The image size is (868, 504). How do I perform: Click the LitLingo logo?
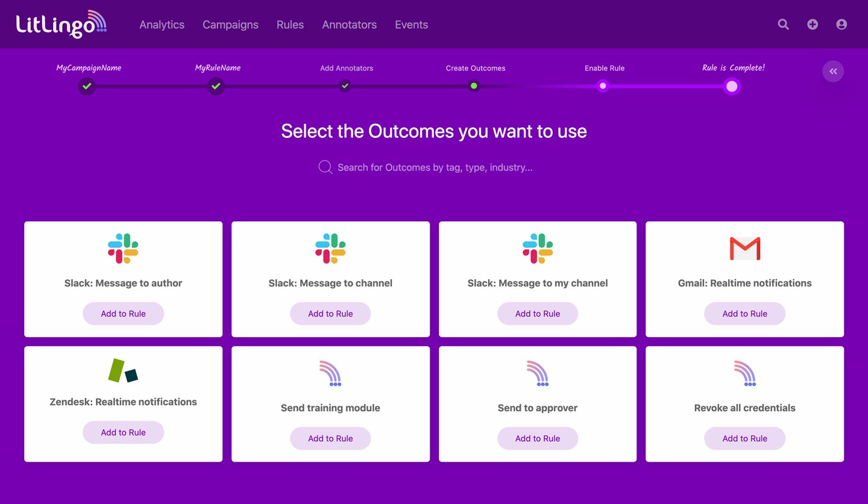pos(61,24)
